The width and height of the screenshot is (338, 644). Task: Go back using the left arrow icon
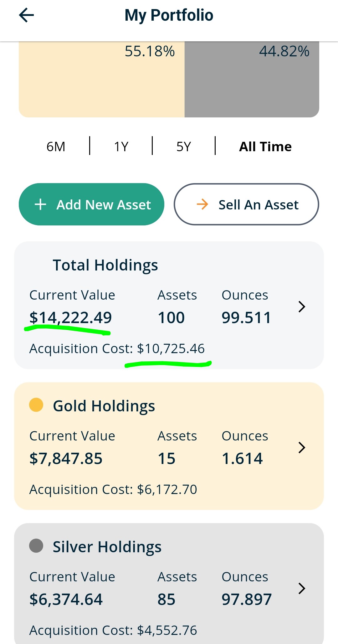[26, 15]
